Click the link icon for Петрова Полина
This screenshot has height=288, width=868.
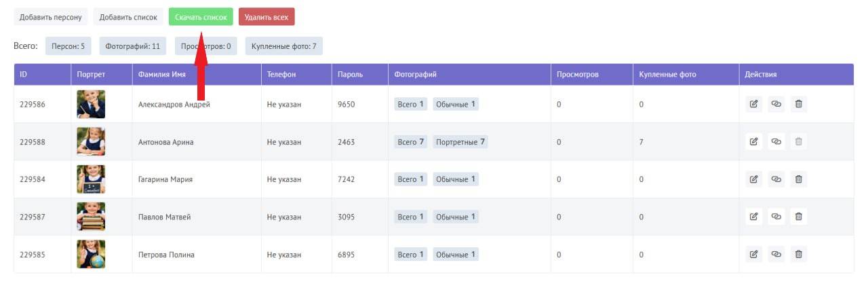pyautogui.click(x=776, y=254)
